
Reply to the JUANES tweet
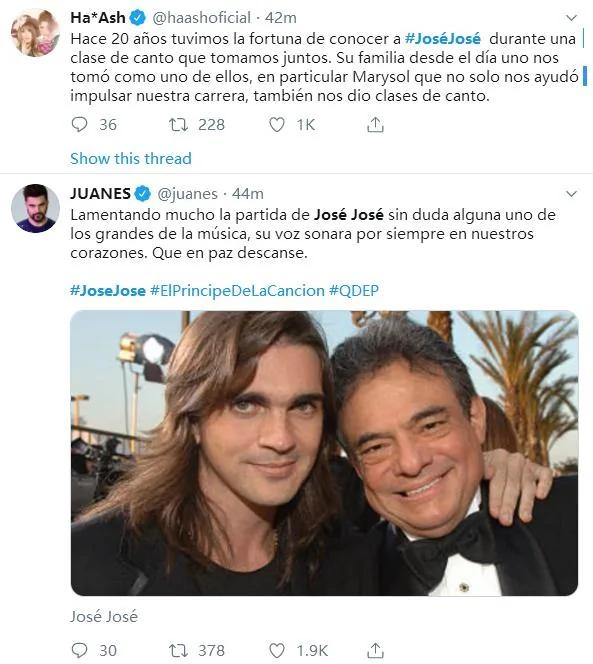pyautogui.click(x=80, y=650)
